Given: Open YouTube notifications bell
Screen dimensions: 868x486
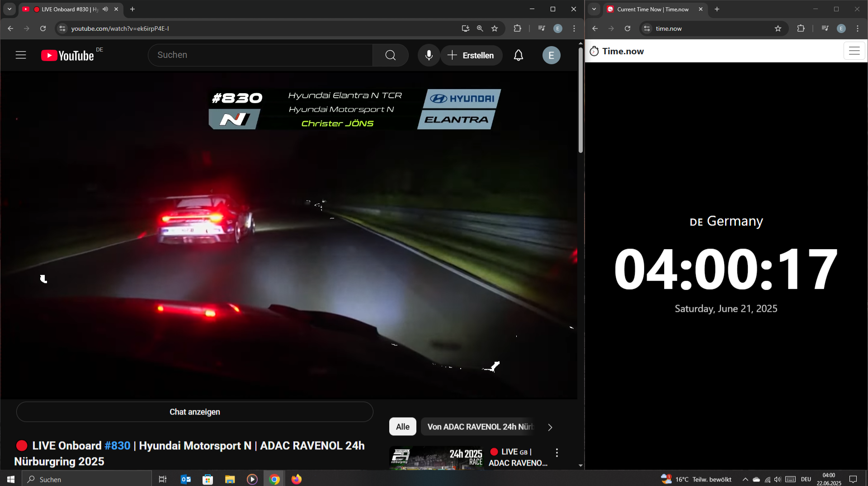Looking at the screenshot, I should 519,55.
